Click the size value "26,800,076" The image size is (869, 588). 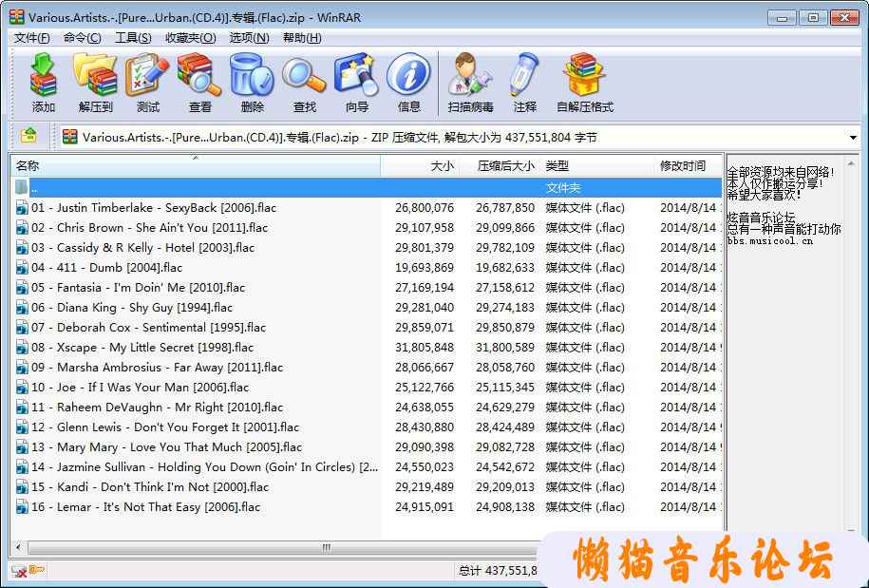point(425,208)
